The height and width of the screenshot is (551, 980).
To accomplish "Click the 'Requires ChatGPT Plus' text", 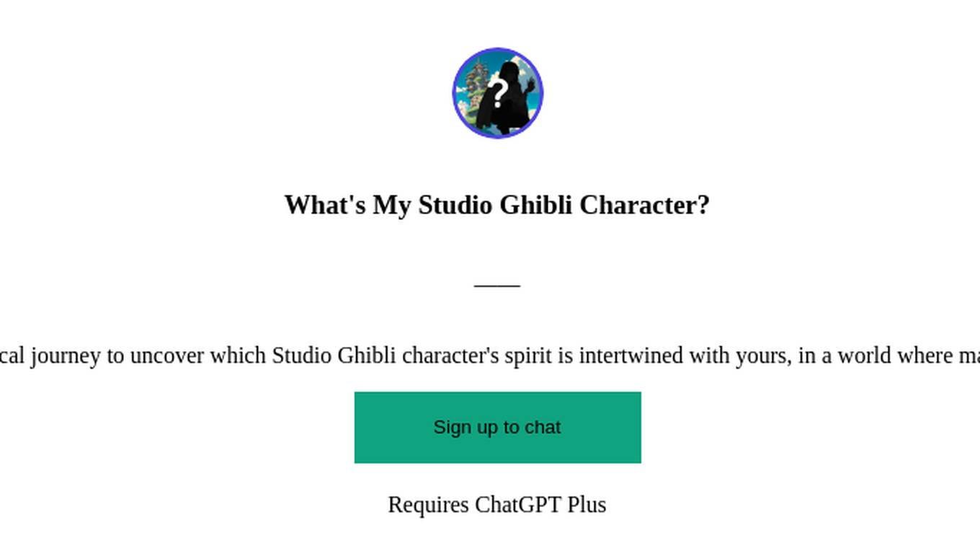I will pos(497,504).
